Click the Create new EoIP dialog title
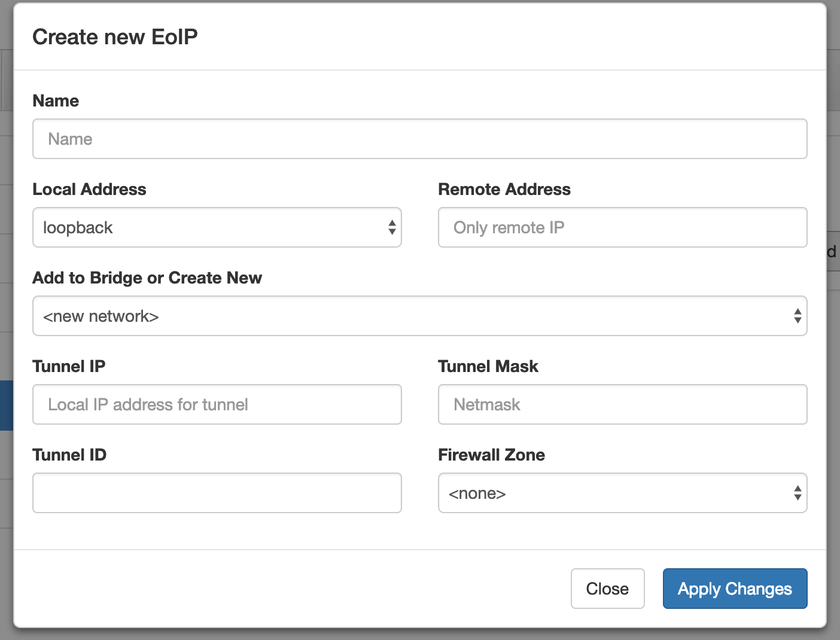840x640 pixels. coord(115,37)
